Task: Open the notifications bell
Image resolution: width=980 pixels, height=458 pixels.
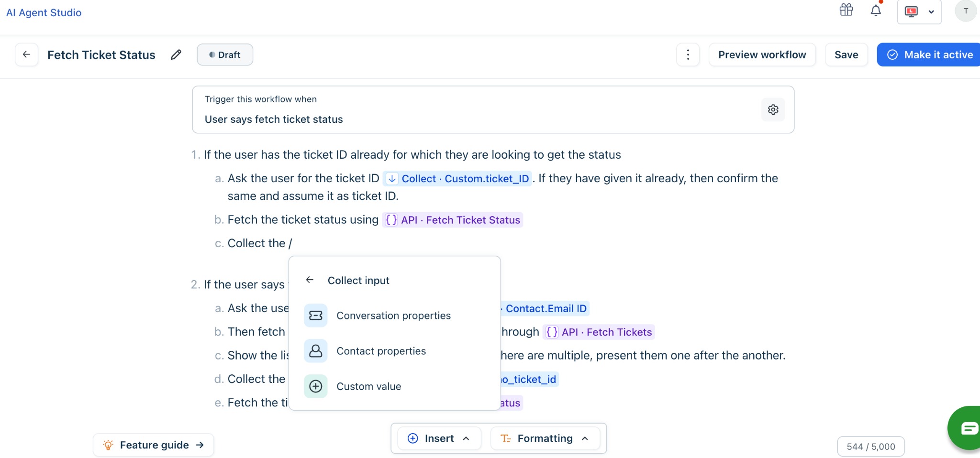Action: (x=876, y=10)
